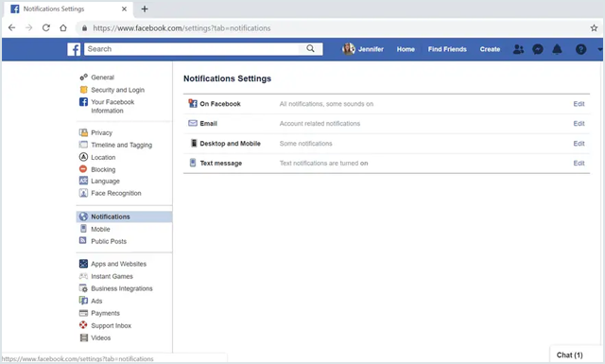Go back with the browser back arrow
The width and height of the screenshot is (605, 364).
click(x=12, y=27)
